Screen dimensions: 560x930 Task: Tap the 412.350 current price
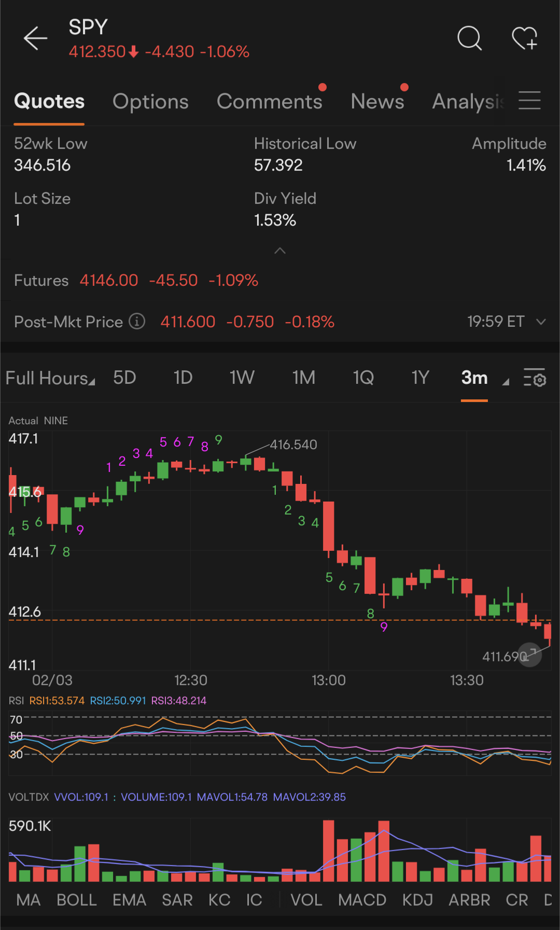(x=97, y=52)
